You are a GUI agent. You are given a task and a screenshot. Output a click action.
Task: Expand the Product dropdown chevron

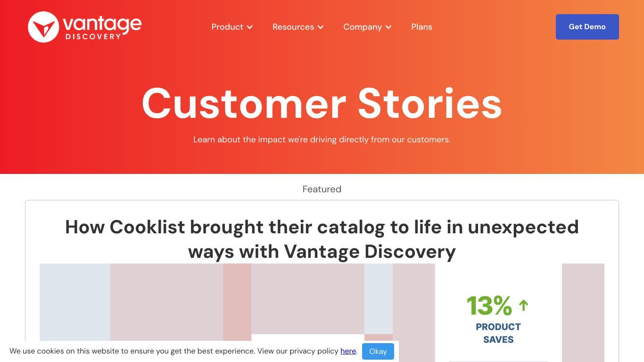[x=250, y=27]
